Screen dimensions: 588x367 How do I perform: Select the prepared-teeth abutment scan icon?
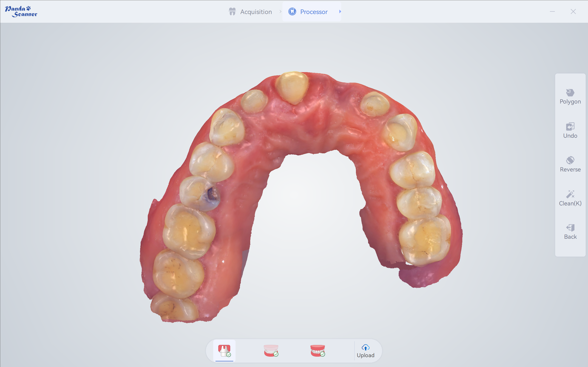click(x=224, y=350)
